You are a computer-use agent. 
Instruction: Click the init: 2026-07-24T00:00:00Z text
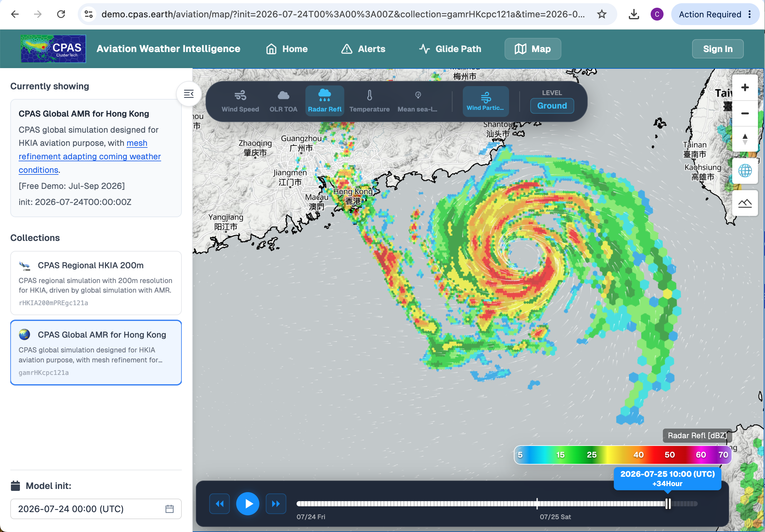click(75, 202)
